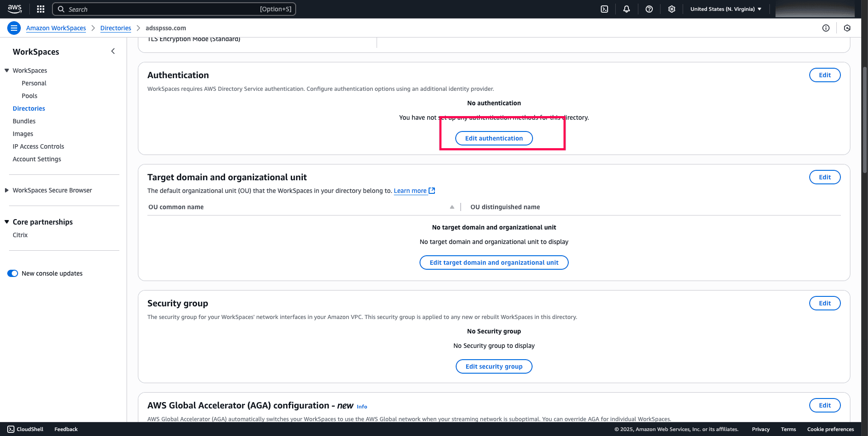
Task: Toggle the hamburger navigation menu
Action: click(x=14, y=28)
